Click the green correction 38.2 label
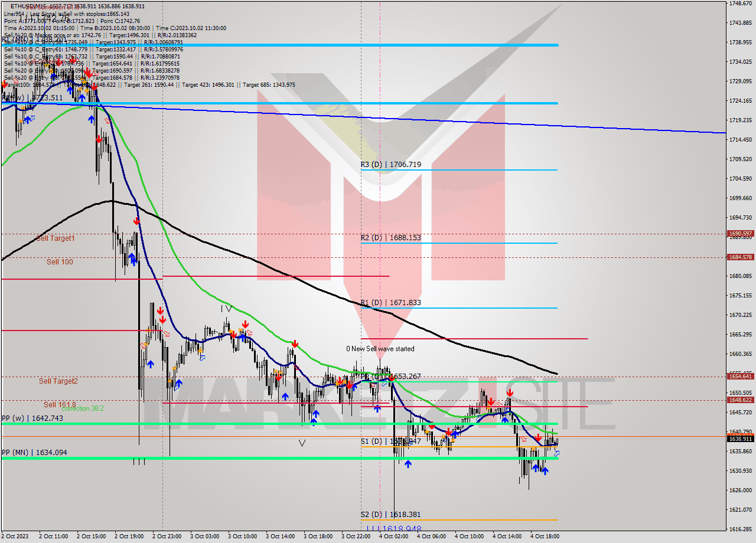The image size is (756, 543). click(83, 408)
